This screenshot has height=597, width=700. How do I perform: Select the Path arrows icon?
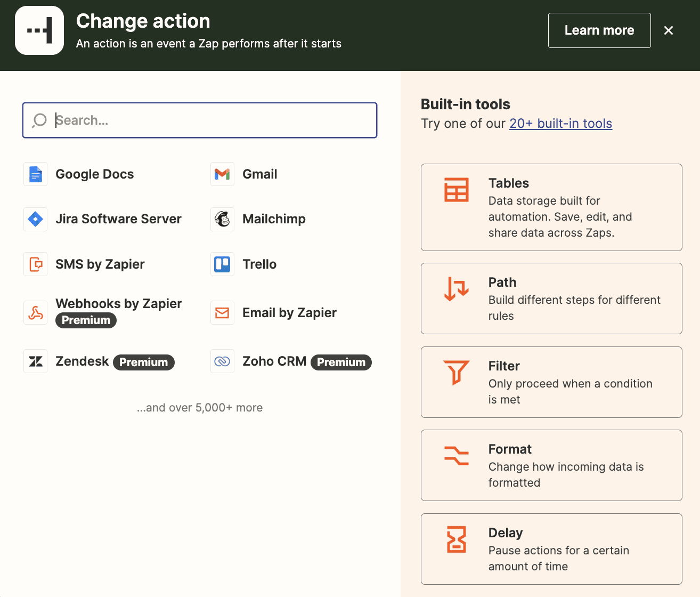[x=457, y=289]
